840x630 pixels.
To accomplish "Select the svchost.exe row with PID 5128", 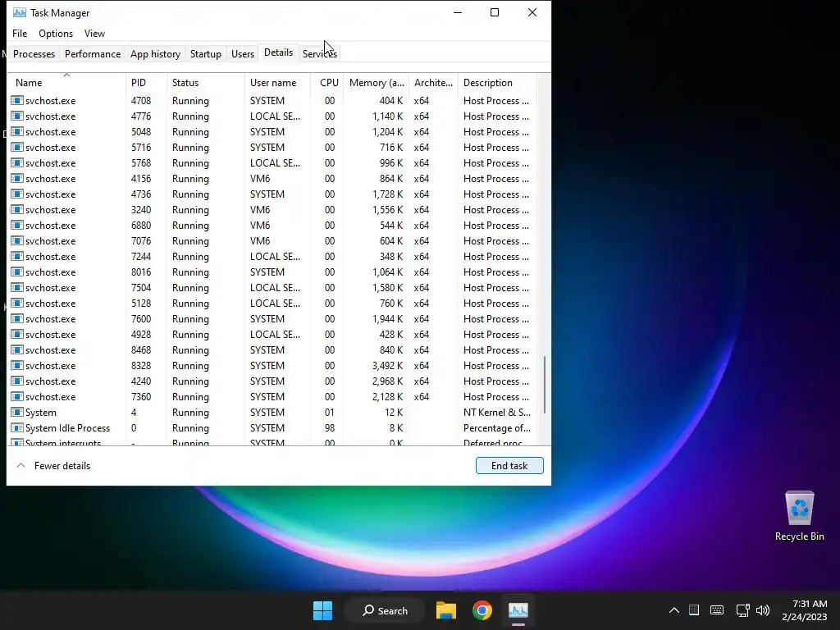I will pos(272,304).
